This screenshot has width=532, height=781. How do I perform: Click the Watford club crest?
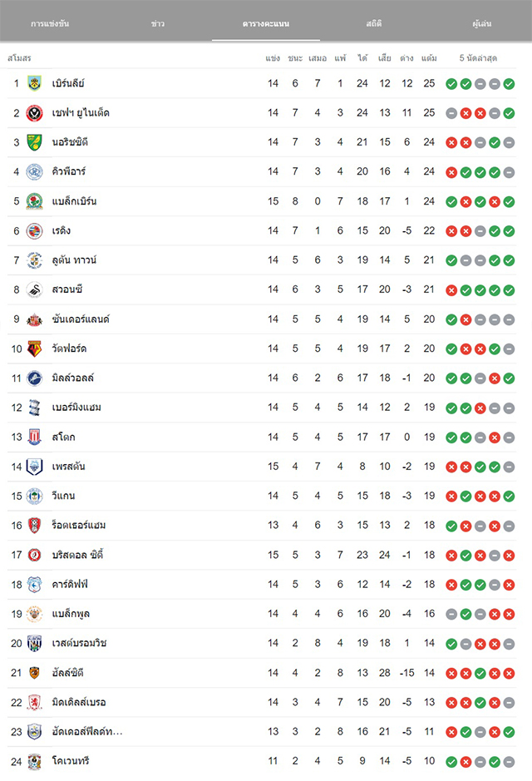(x=34, y=348)
